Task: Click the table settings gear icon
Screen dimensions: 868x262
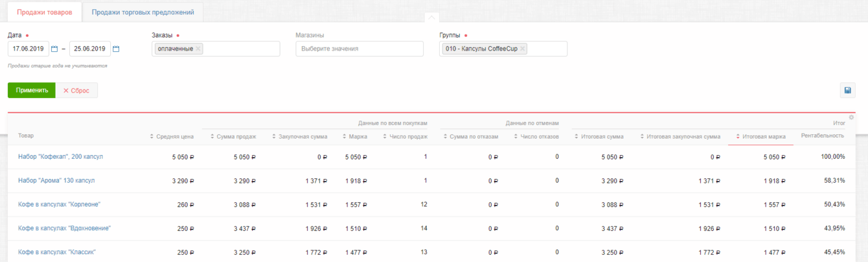Action: 851,117
